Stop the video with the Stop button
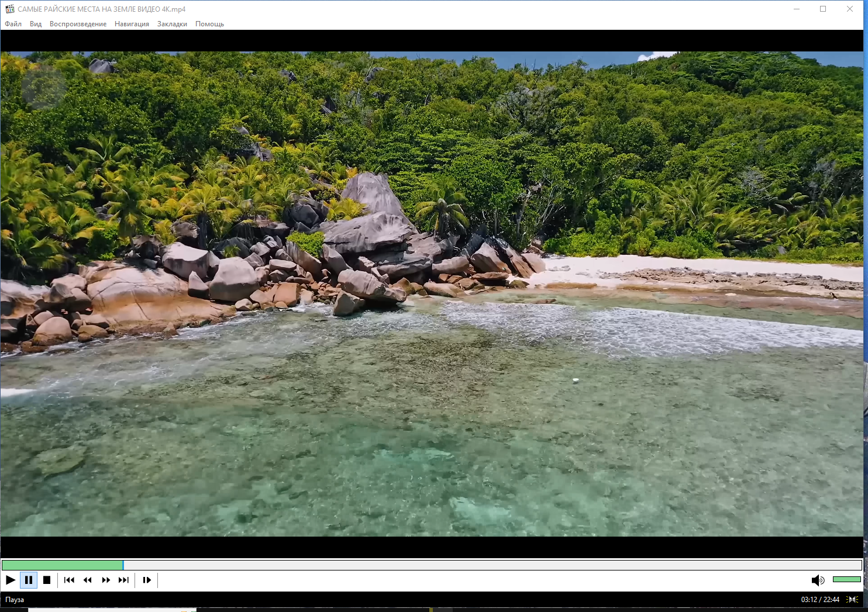The height and width of the screenshot is (612, 868). [47, 580]
